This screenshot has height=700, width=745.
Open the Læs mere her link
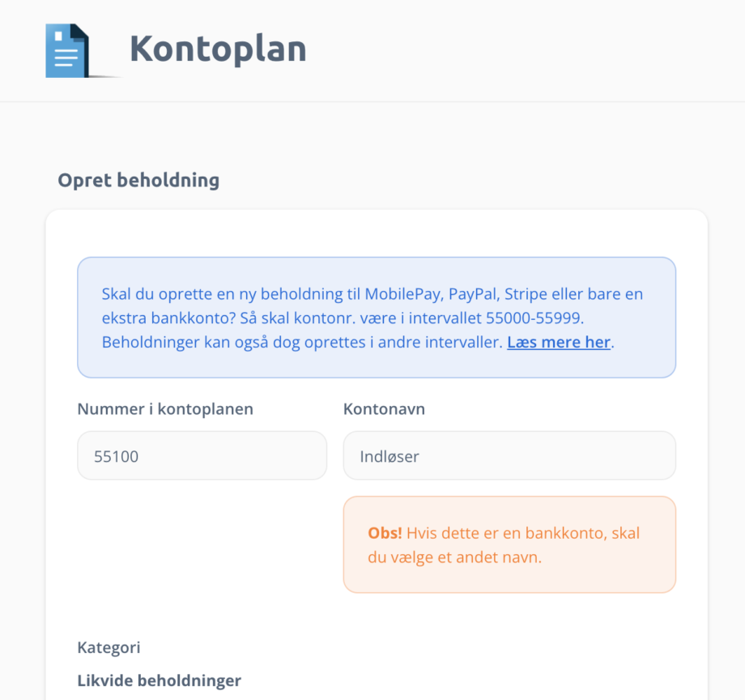[x=558, y=342]
